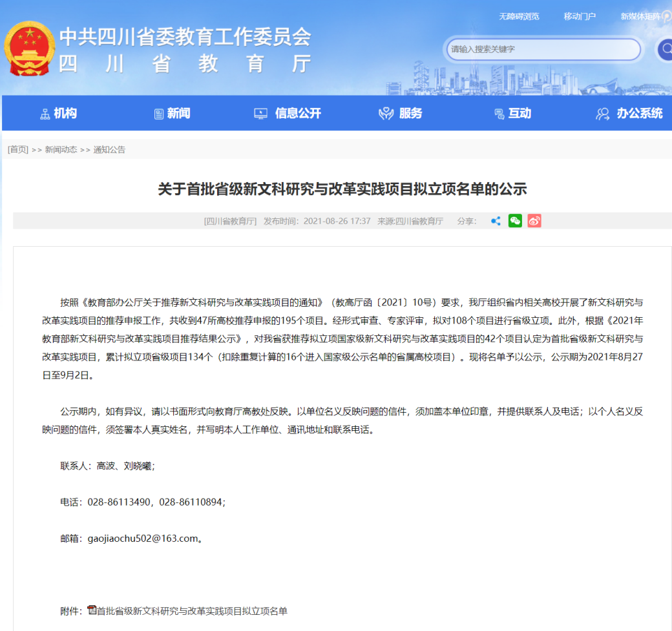Go to 移动门户 in top bar
This screenshot has height=631, width=672.
(580, 16)
